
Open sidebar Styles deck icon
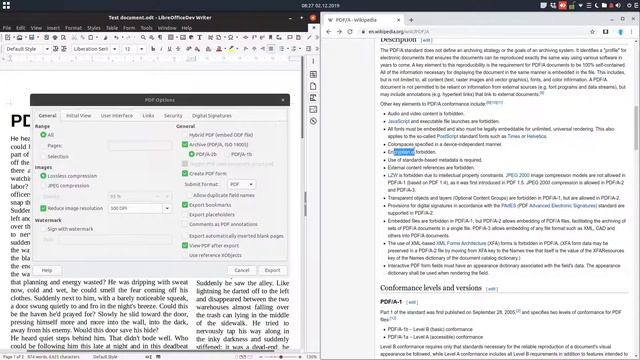click(x=313, y=98)
